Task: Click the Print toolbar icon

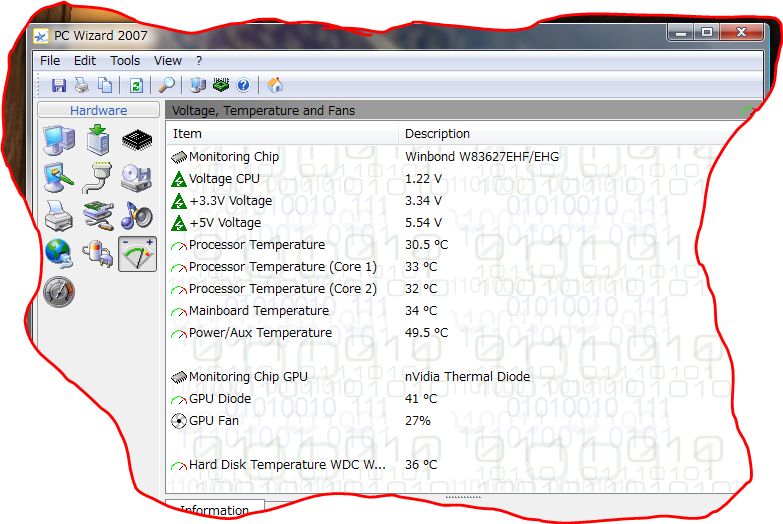Action: (x=82, y=85)
